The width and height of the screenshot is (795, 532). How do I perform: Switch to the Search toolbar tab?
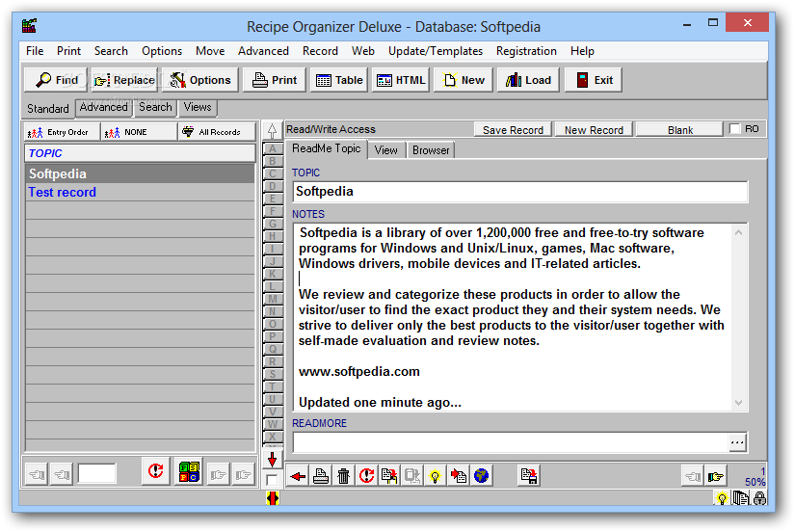click(x=155, y=107)
